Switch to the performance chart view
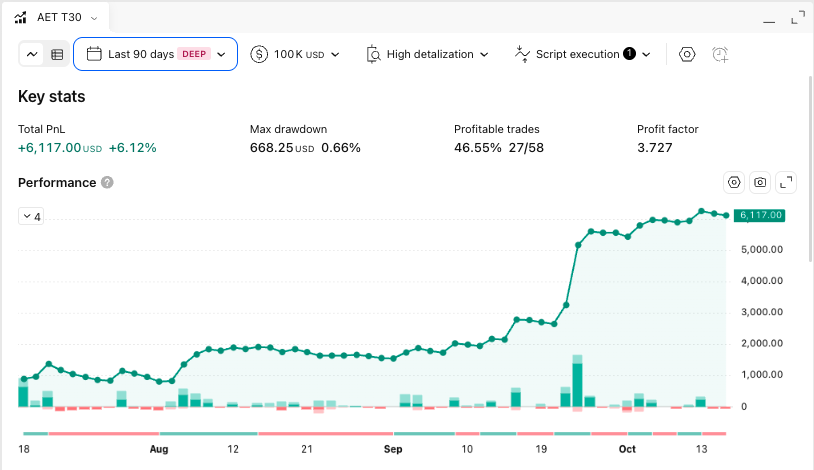The image size is (814, 470). 32,54
